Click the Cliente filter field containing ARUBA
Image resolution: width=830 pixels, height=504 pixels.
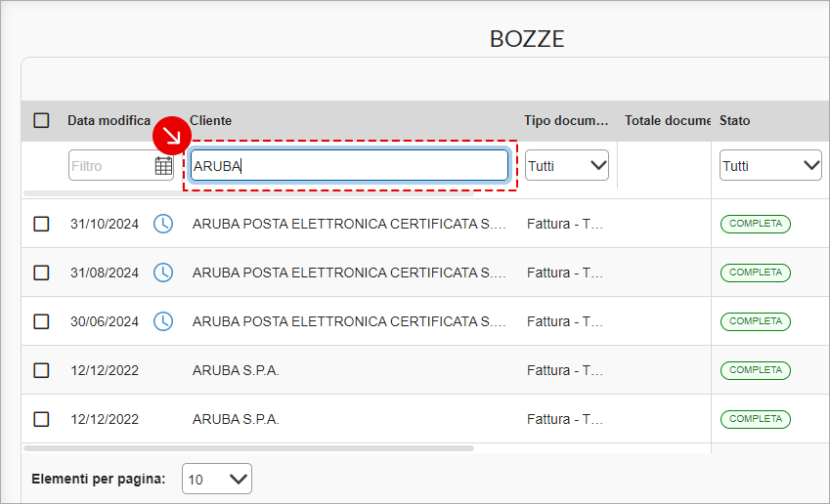tap(349, 165)
